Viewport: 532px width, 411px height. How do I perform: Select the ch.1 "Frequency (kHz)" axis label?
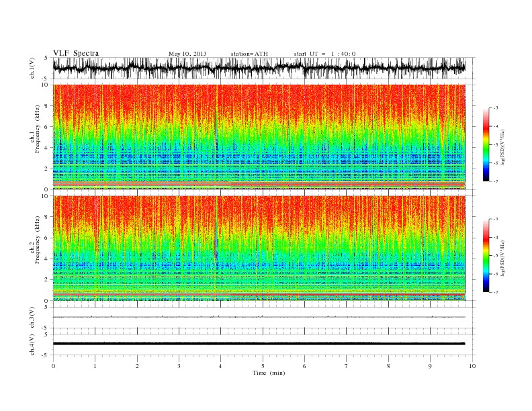[38, 129]
